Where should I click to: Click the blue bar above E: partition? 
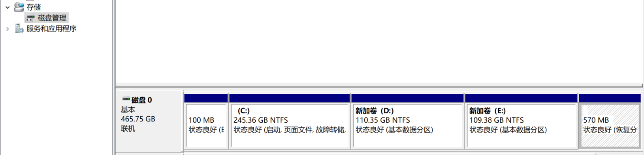tap(522, 98)
